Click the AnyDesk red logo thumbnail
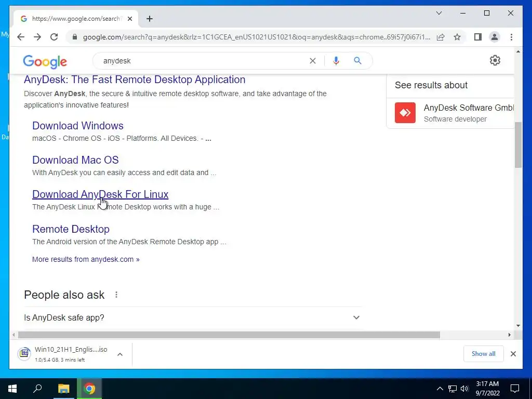This screenshot has height=399, width=532. 405,113
